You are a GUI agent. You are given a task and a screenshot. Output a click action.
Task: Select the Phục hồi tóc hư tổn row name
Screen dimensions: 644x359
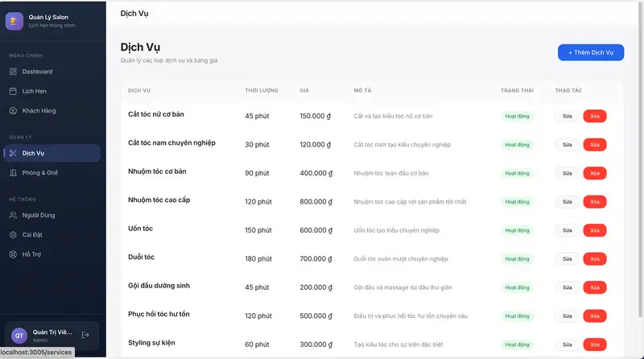[x=159, y=314]
